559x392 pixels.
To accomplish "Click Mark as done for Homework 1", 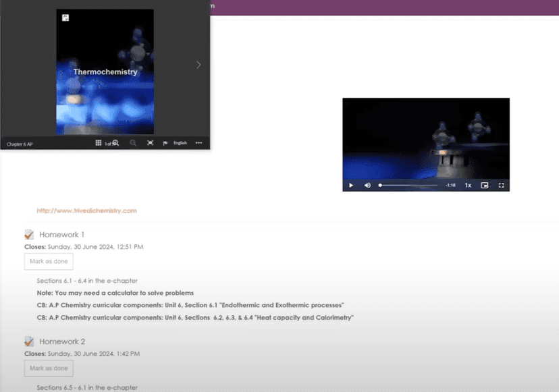I will click(48, 261).
